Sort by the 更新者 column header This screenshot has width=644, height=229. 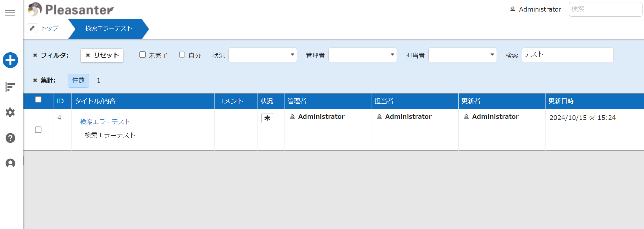tap(502, 101)
